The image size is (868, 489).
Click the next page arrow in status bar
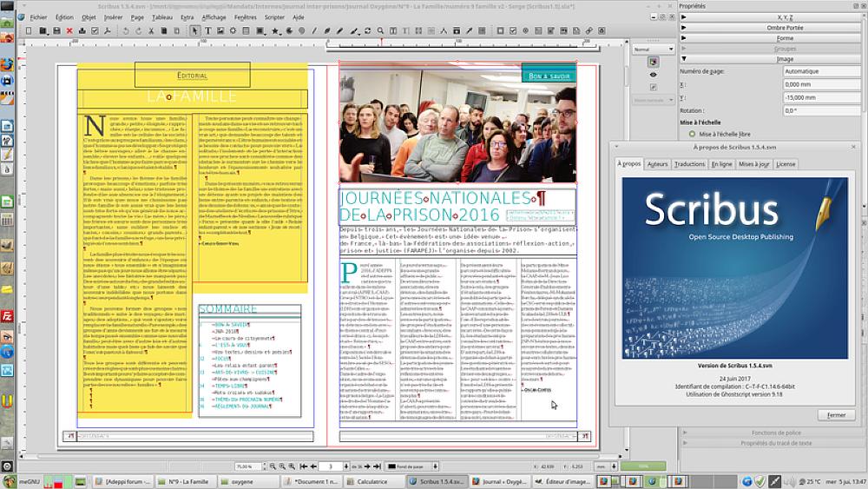367,466
